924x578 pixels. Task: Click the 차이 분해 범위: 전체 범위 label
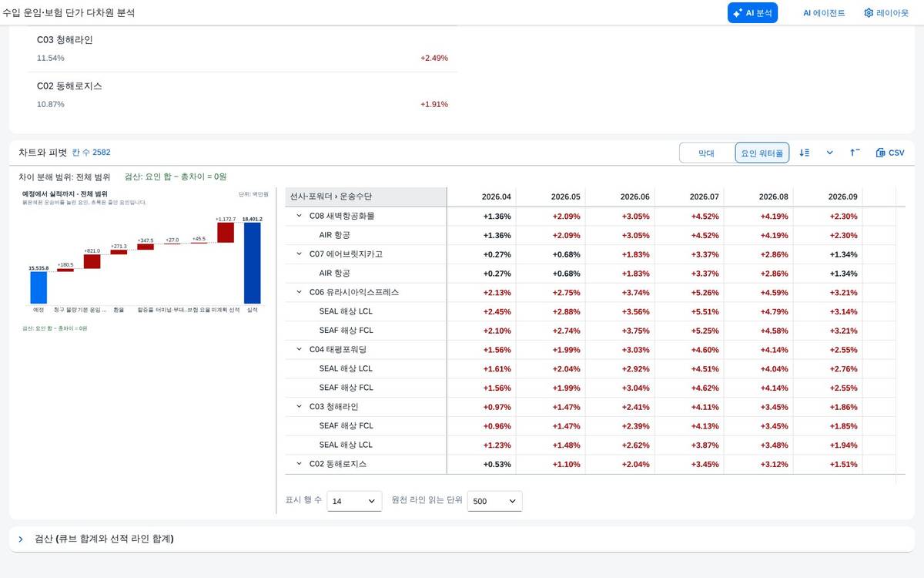click(x=65, y=176)
